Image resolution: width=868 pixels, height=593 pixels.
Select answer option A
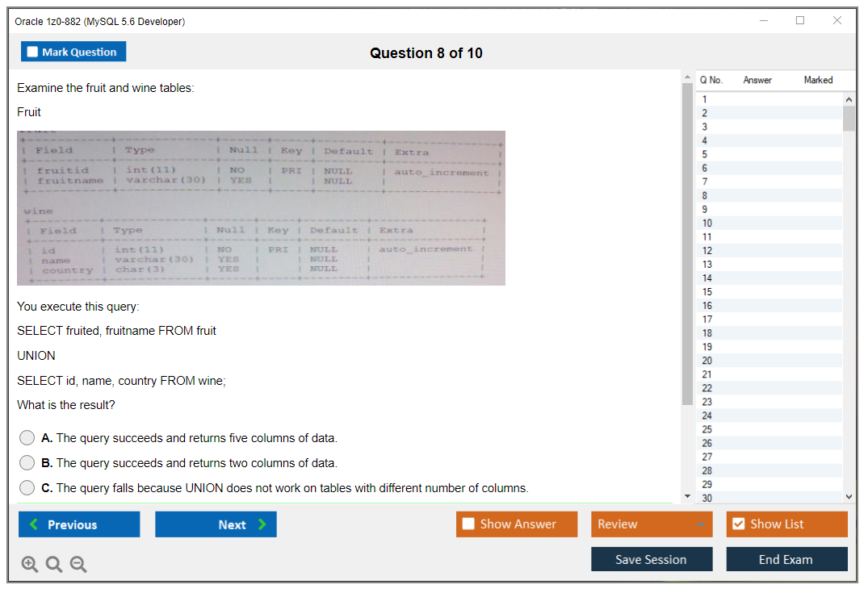pos(27,437)
